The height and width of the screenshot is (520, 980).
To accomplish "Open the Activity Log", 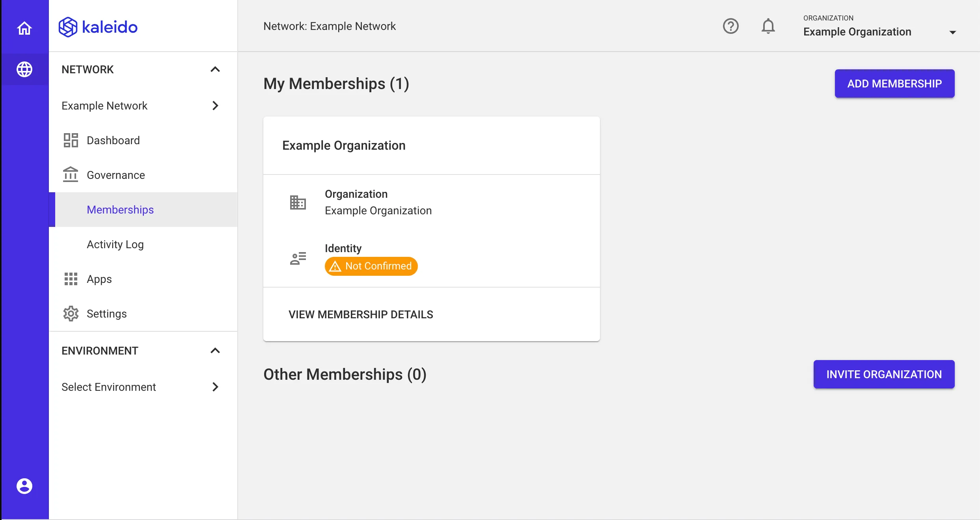I will [x=115, y=244].
